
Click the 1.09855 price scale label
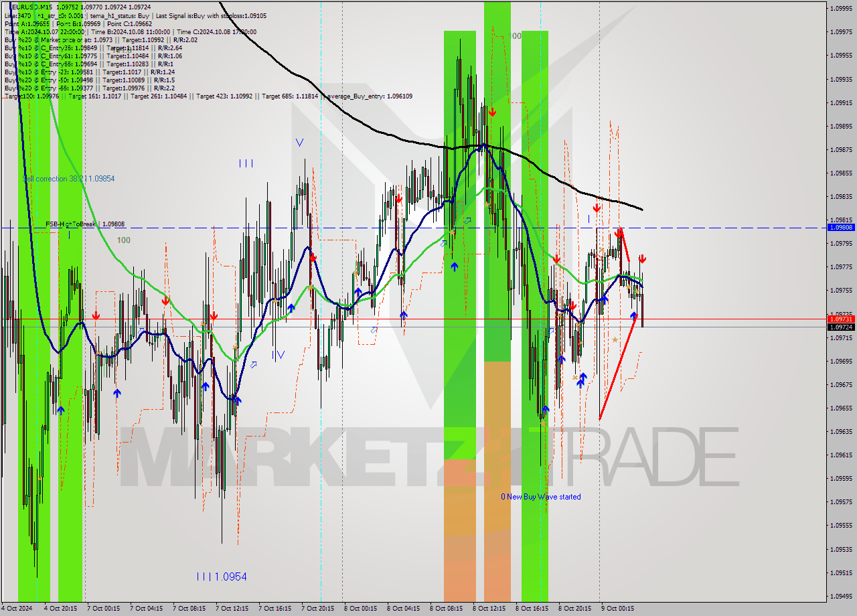tap(840, 173)
